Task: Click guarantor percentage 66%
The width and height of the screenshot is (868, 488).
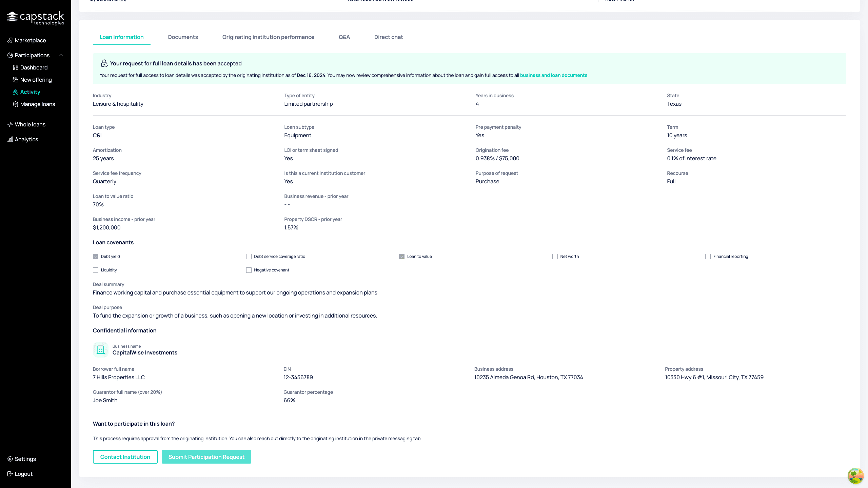Action: 289,400
